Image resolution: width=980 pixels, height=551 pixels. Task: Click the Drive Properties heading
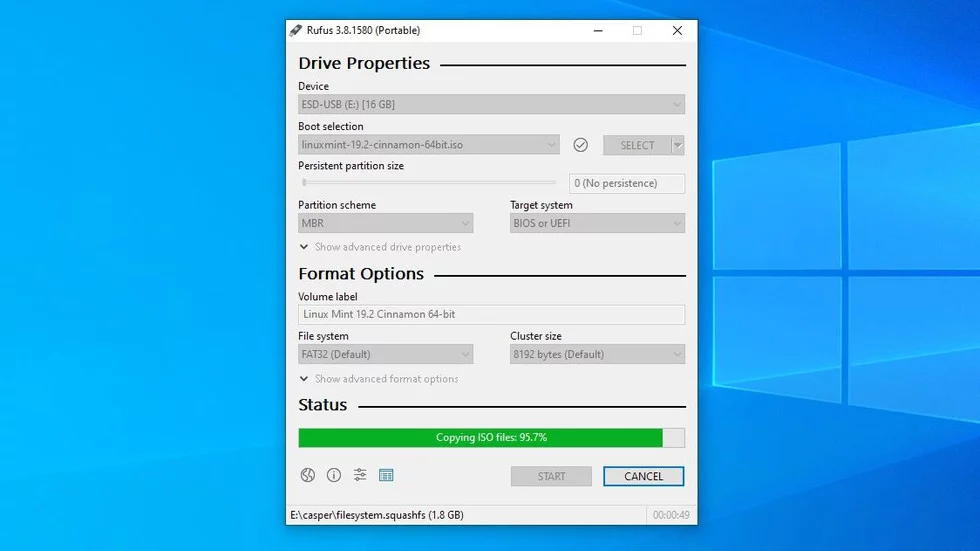pos(364,63)
